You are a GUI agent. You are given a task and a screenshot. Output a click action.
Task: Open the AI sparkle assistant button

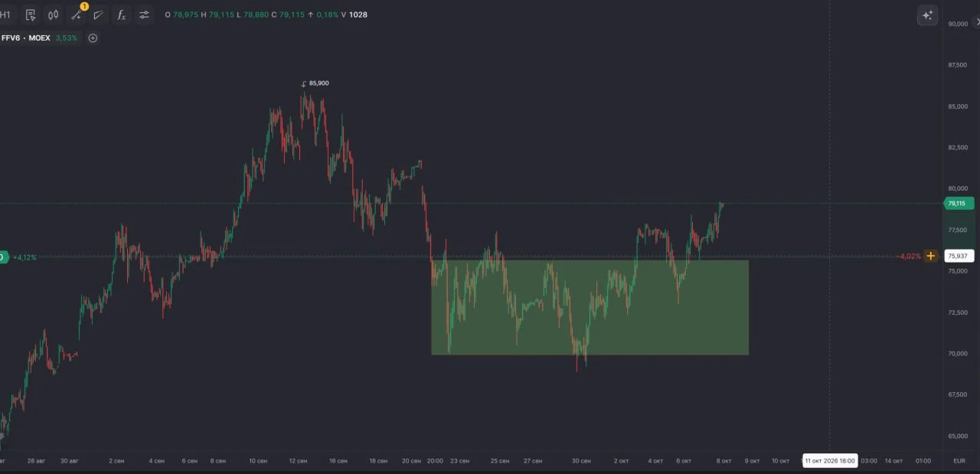[x=927, y=15]
